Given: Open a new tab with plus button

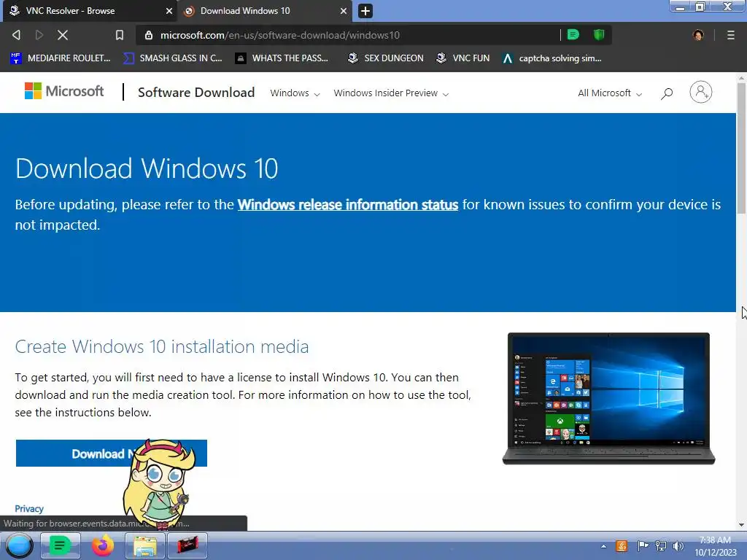Looking at the screenshot, I should tap(365, 11).
